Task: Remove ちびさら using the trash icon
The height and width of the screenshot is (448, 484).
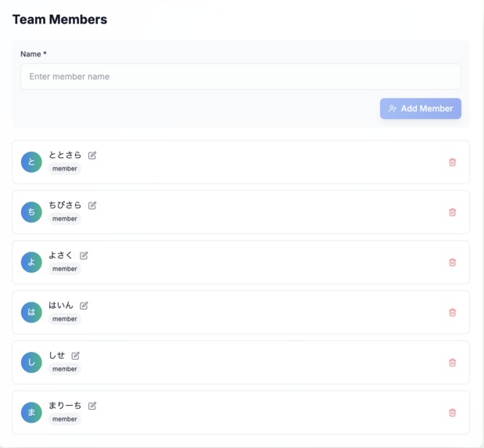Action: point(452,212)
